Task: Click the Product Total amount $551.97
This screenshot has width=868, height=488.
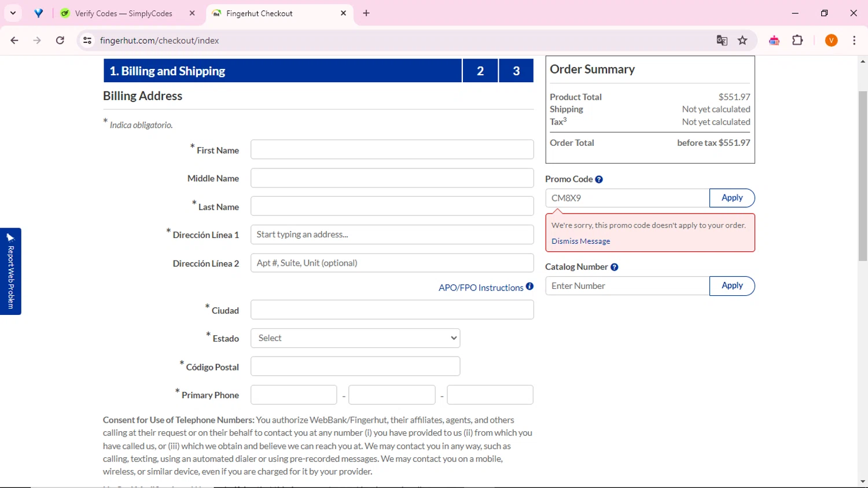Action: (x=734, y=97)
